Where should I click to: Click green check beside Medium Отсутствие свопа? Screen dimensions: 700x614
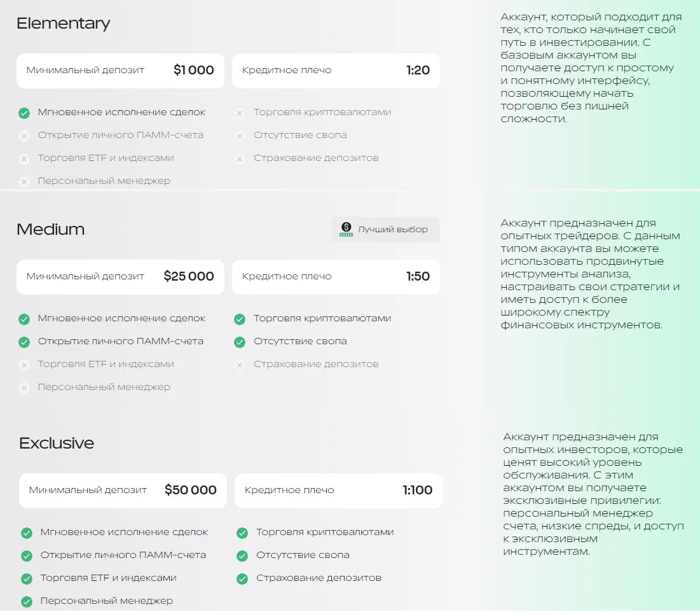240,342
